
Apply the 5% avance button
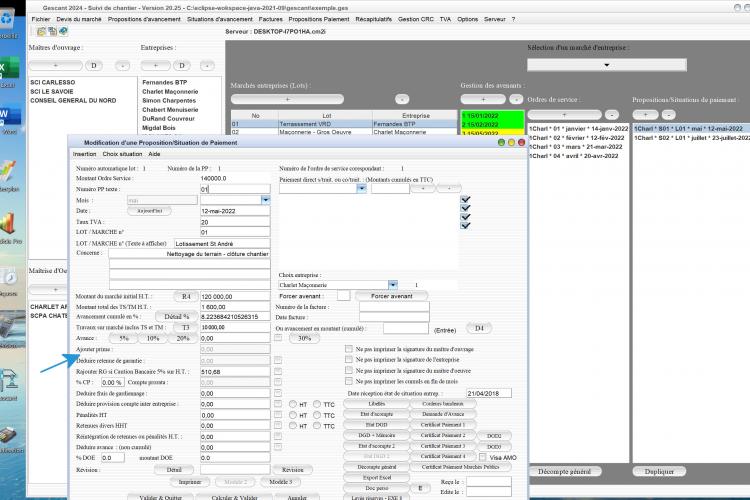[x=124, y=338]
